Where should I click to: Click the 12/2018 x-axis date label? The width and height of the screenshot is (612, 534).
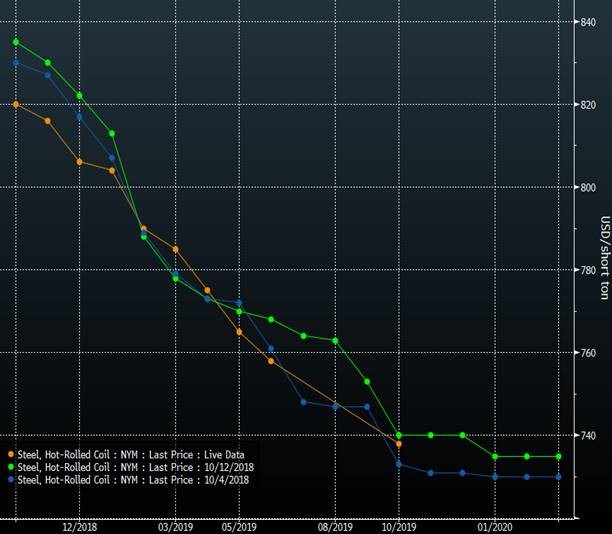80,526
